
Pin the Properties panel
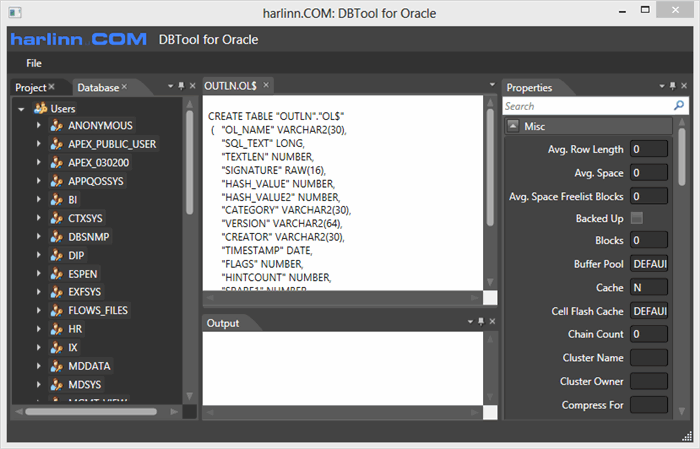673,86
